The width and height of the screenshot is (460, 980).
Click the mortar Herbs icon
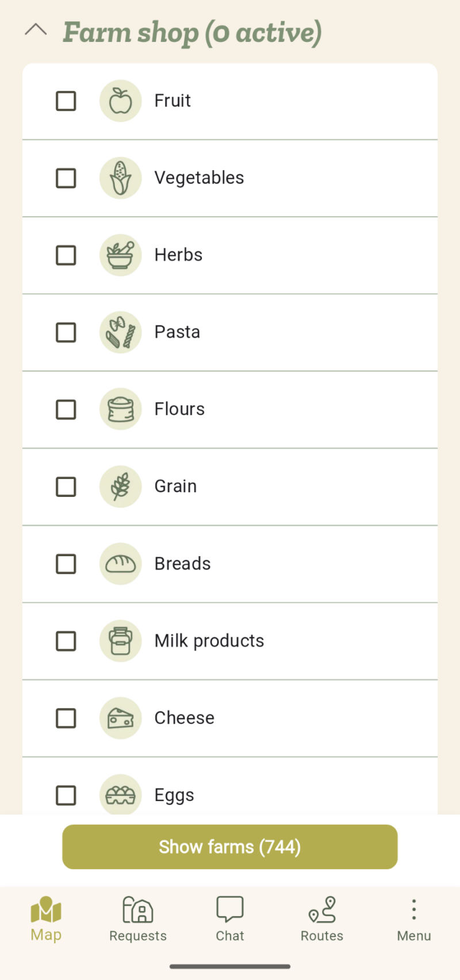[121, 255]
